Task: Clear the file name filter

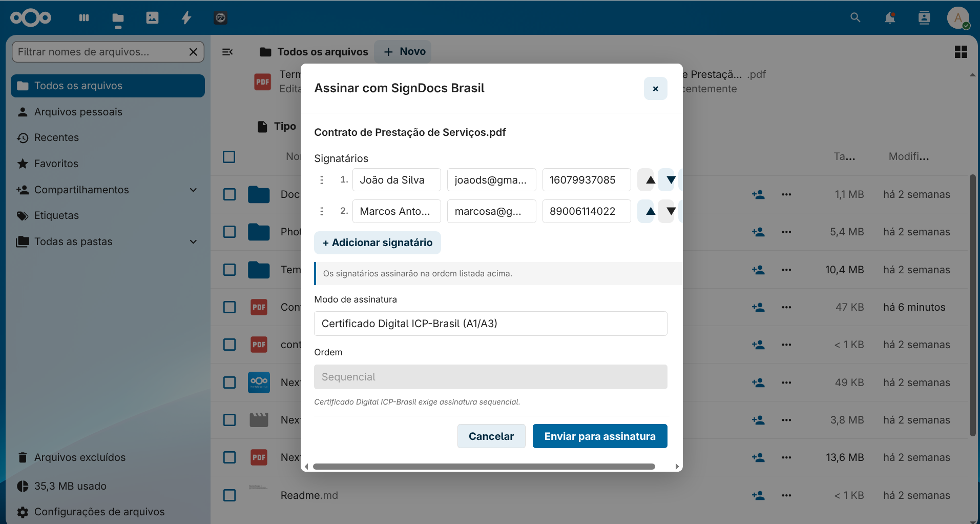Action: pyautogui.click(x=193, y=52)
